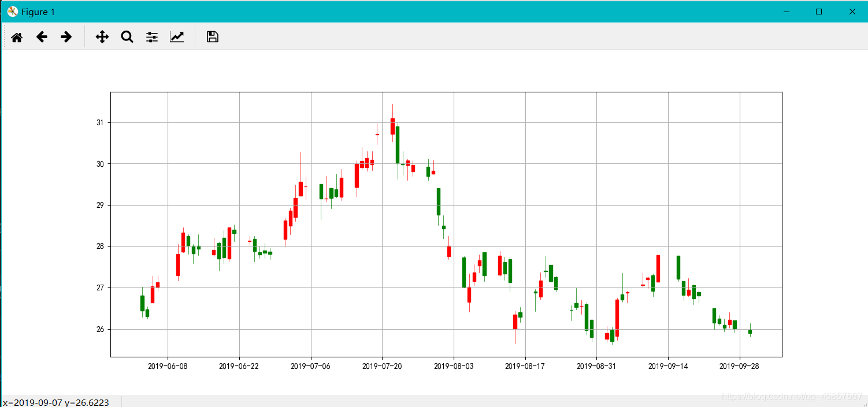
Task: Maximize the Figure 1 window
Action: point(819,12)
